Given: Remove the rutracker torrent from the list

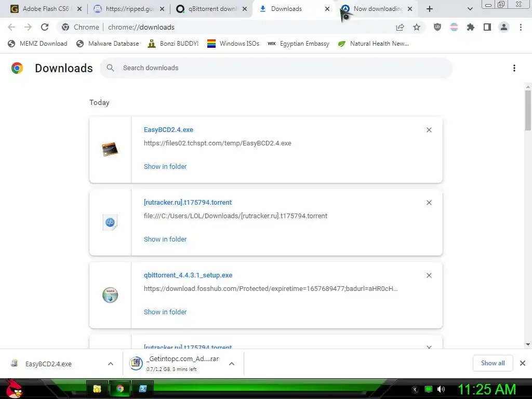Looking at the screenshot, I should coord(429,203).
